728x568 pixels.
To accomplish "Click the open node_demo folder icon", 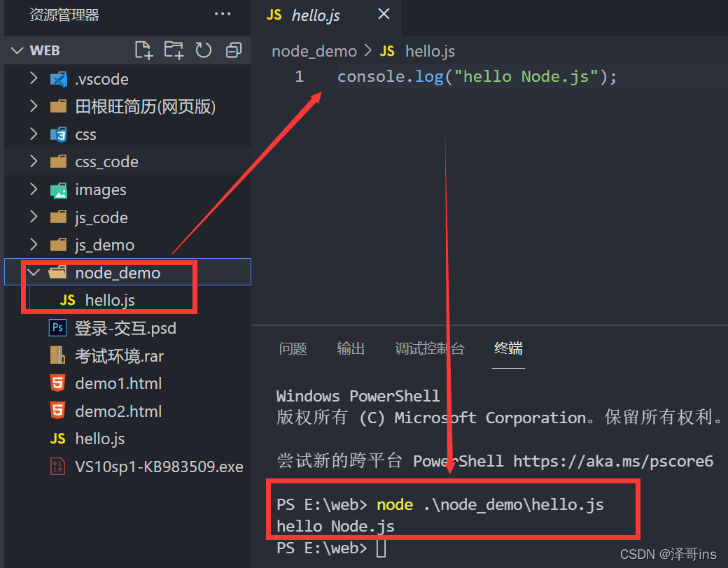I will [58, 272].
